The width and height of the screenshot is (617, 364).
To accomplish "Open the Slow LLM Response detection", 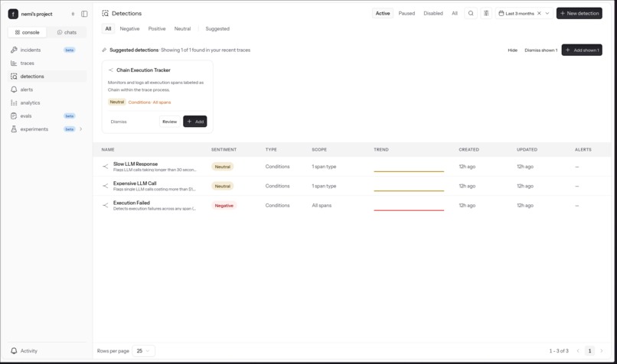I will point(135,164).
